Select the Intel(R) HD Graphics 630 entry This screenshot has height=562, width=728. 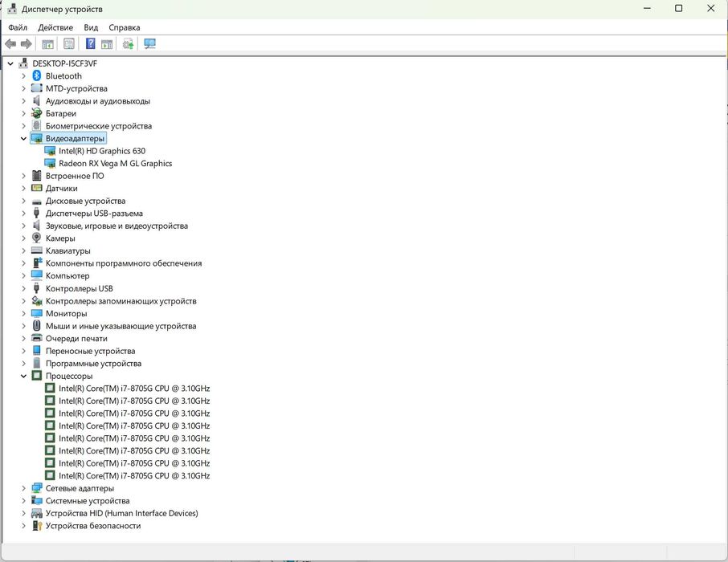[102, 151]
